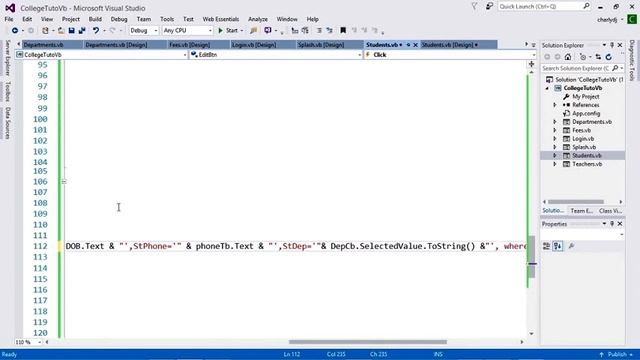Click the Alphabetical sort icon in Properties
The image size is (640, 360).
click(x=557, y=246)
